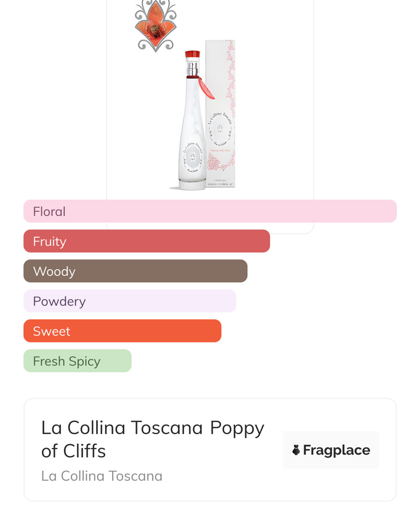Click the oval logo on the perfume box
Image resolution: width=420 pixels, height=525 pixels.
220,129
